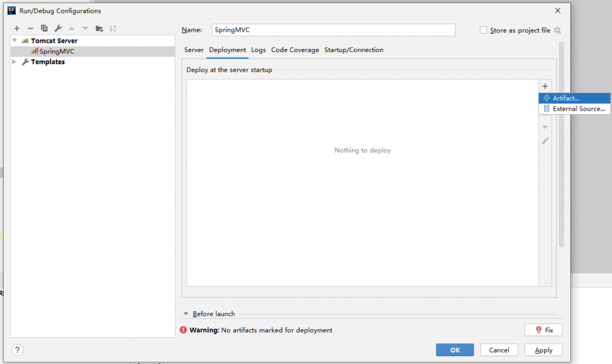Sort configurations alphabetically icon
Screen dimensions: 612x364
[113, 29]
